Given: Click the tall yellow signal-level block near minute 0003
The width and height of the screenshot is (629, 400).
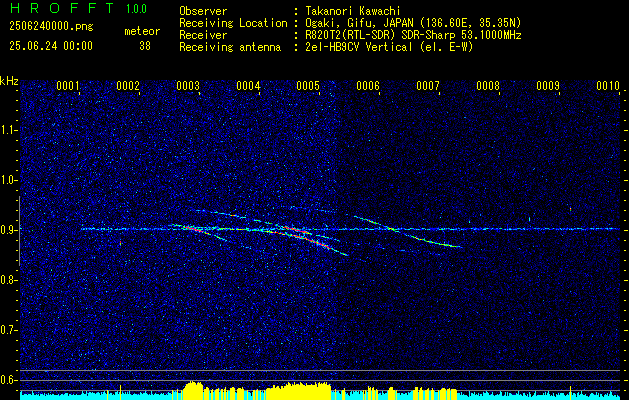Looking at the screenshot, I should click(193, 390).
